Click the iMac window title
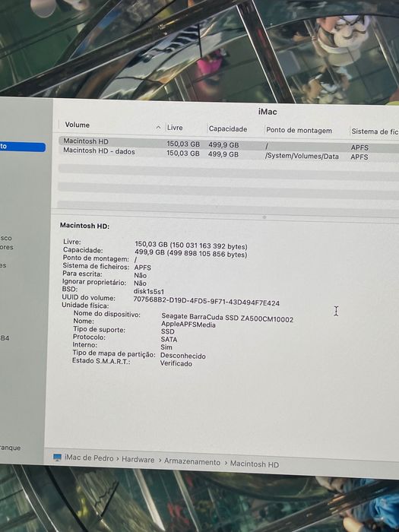 (268, 112)
